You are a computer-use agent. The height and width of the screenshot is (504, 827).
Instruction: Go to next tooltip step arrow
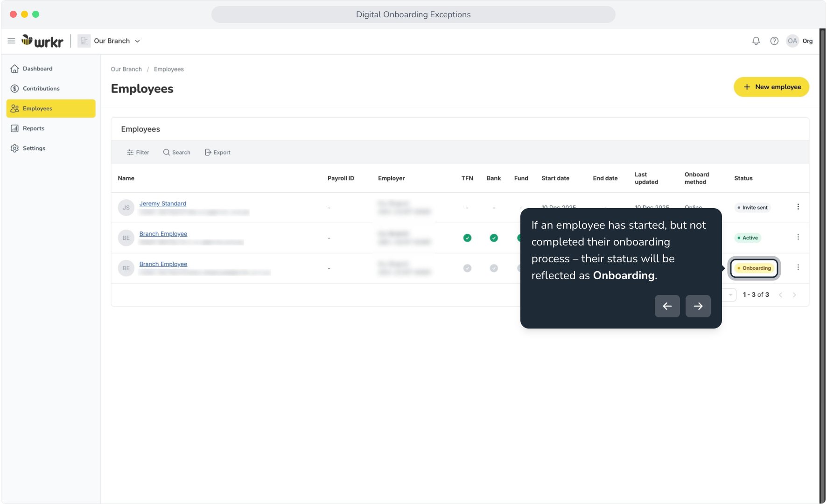[x=698, y=306]
